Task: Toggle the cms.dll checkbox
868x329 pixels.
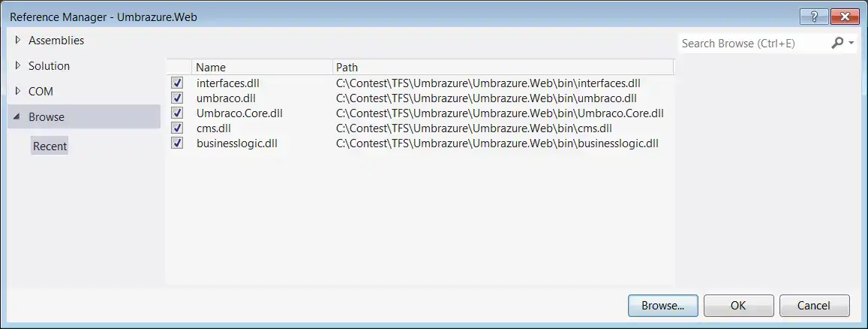Action: tap(177, 128)
